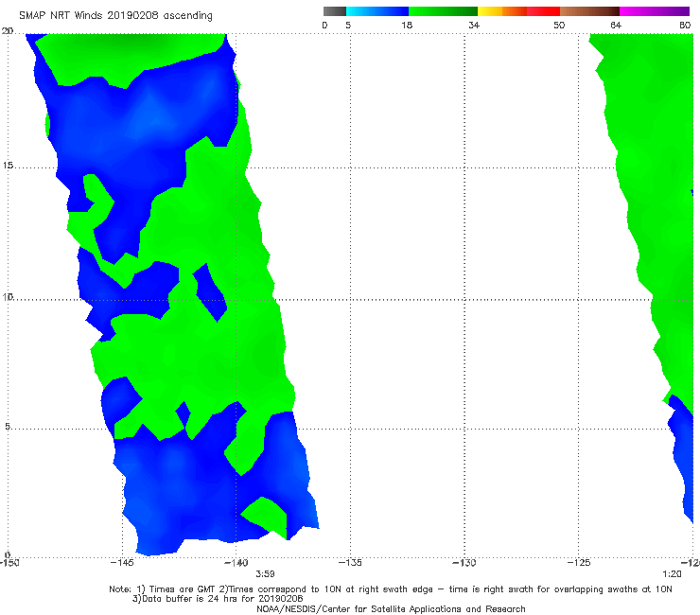Click the longitude axis label '-125'
This screenshot has height=615, width=700.
point(579,562)
